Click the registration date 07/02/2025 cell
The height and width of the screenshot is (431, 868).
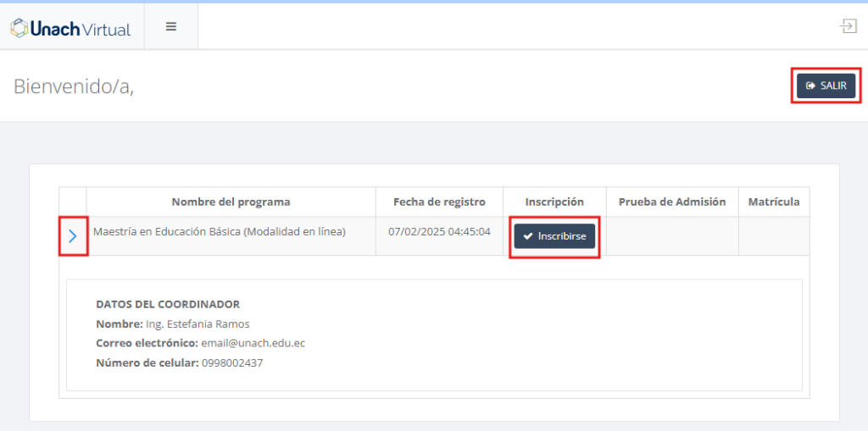(439, 231)
